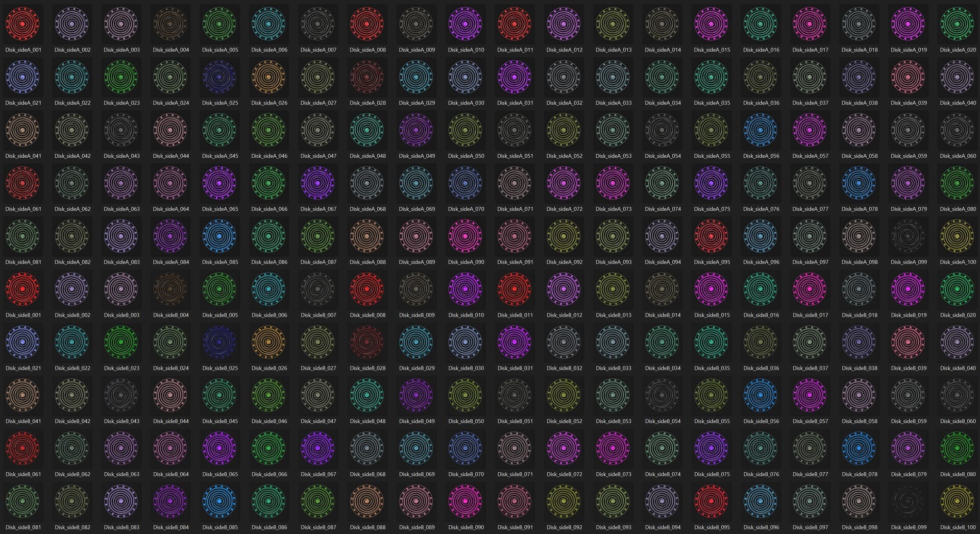Click the Disk_sideA_100 label text
The width and height of the screenshot is (980, 534).
click(957, 262)
